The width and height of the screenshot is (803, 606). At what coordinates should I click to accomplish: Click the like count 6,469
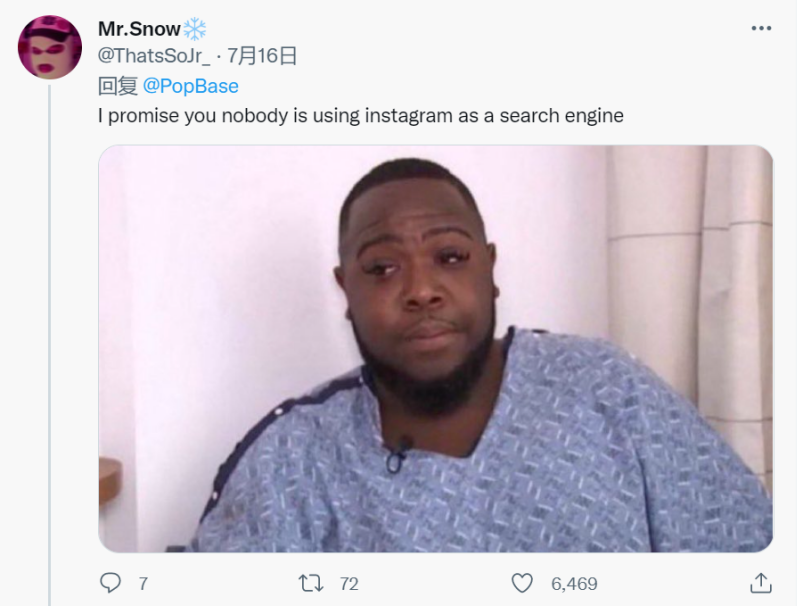coord(574,583)
